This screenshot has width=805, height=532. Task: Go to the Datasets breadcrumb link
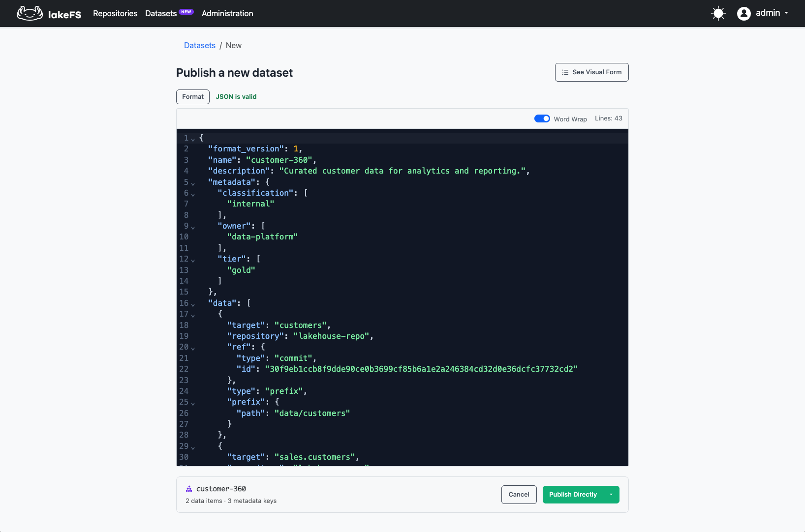click(x=200, y=45)
